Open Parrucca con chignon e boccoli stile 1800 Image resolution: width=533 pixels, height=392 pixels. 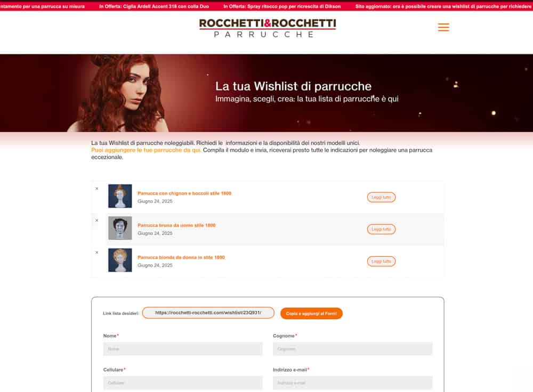(x=184, y=193)
